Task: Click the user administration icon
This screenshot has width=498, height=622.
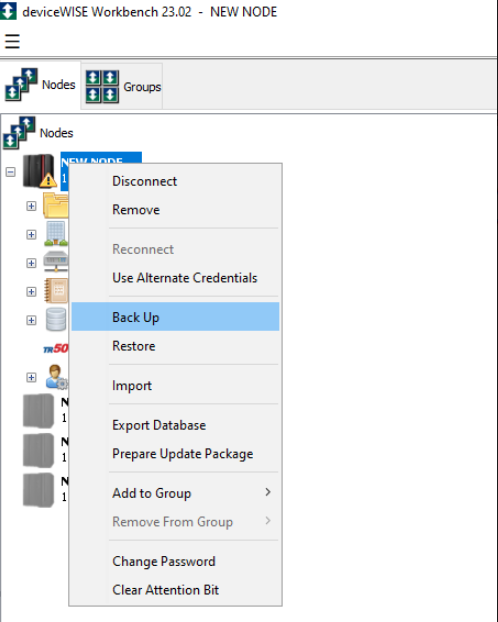Action: [56, 376]
